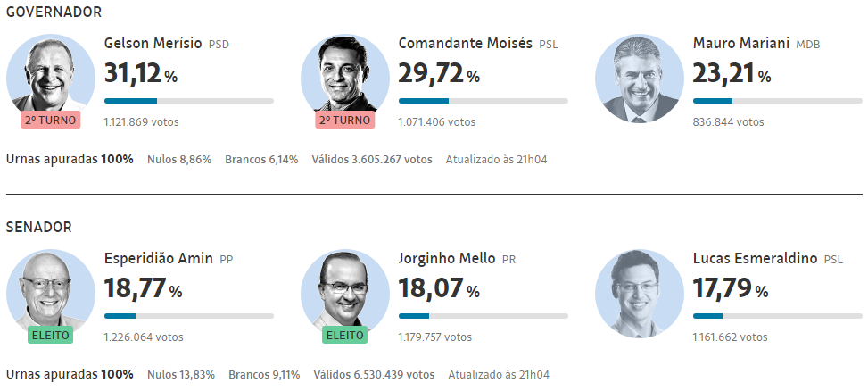Screen dimensions: 868x391
Task: Click Esperidião Amin's candidate photo
Action: coord(51,291)
